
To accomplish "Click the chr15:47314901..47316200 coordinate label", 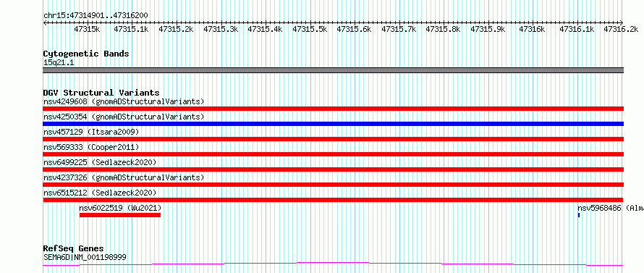I will click(96, 15).
